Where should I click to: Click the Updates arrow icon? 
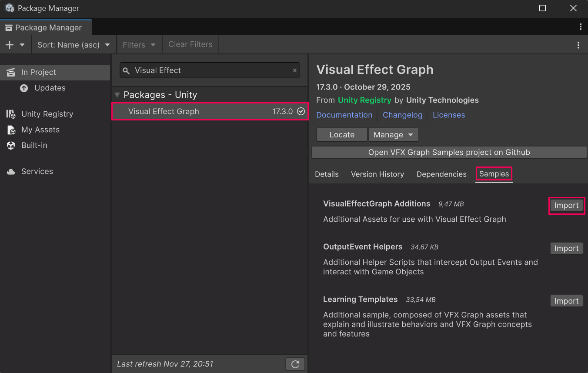coord(24,88)
